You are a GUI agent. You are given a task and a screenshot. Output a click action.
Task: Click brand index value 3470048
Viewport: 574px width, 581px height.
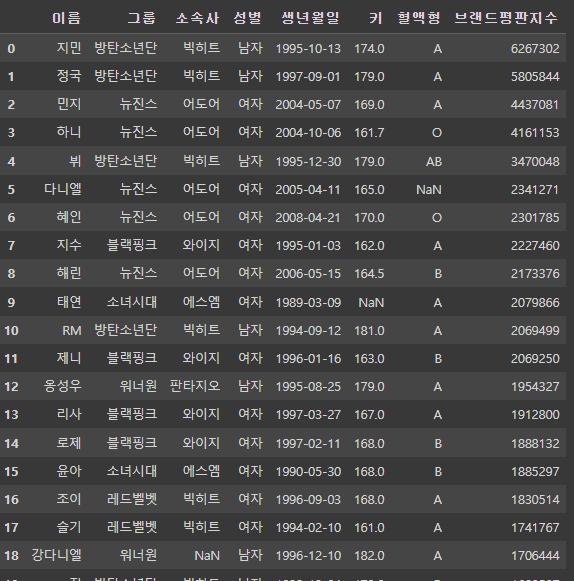click(x=535, y=162)
